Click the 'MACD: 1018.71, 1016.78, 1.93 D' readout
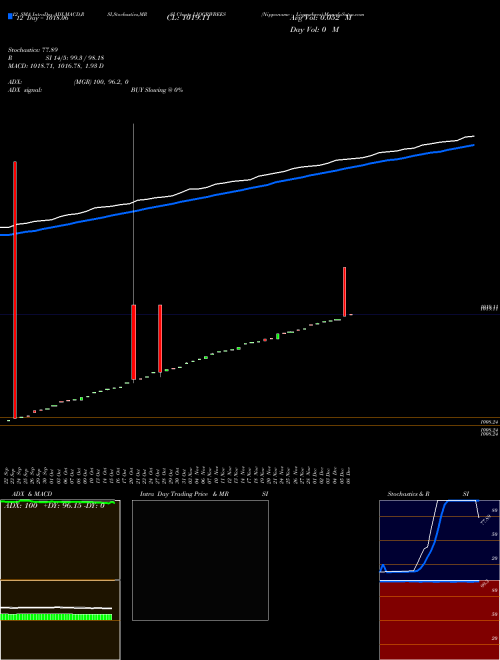Viewport: 500px width, 660px height. [x=56, y=66]
